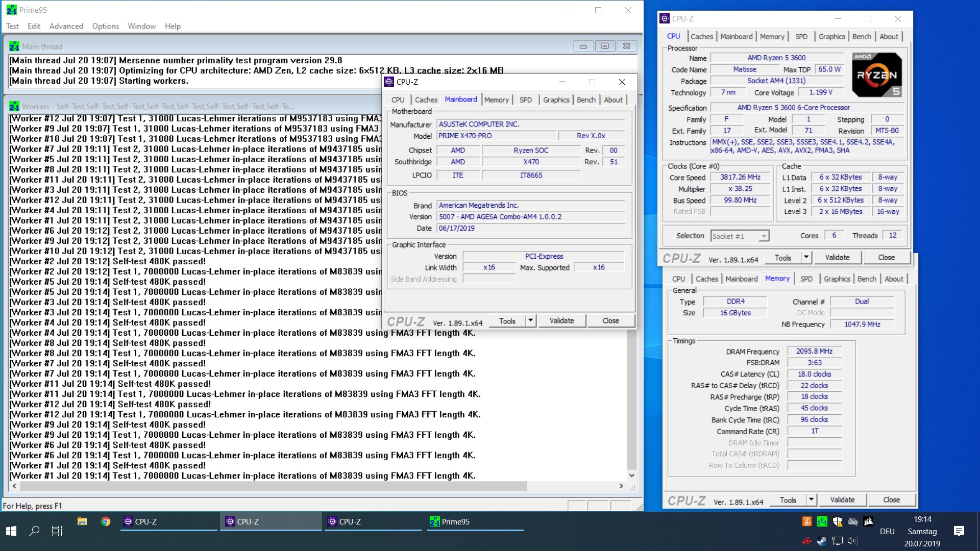Expand the Socket #1 selection dropdown

[764, 236]
